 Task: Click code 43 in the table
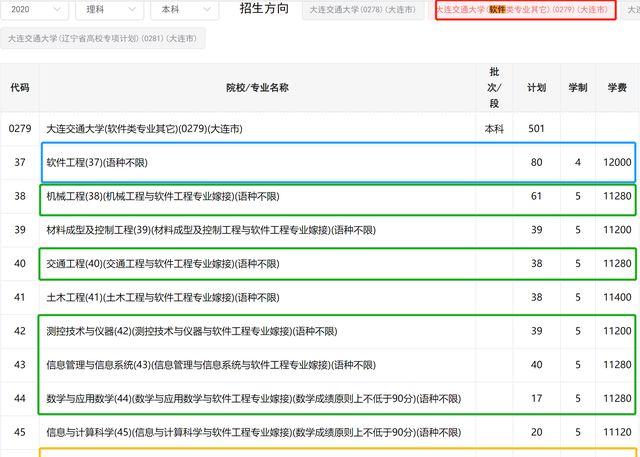pyautogui.click(x=20, y=365)
